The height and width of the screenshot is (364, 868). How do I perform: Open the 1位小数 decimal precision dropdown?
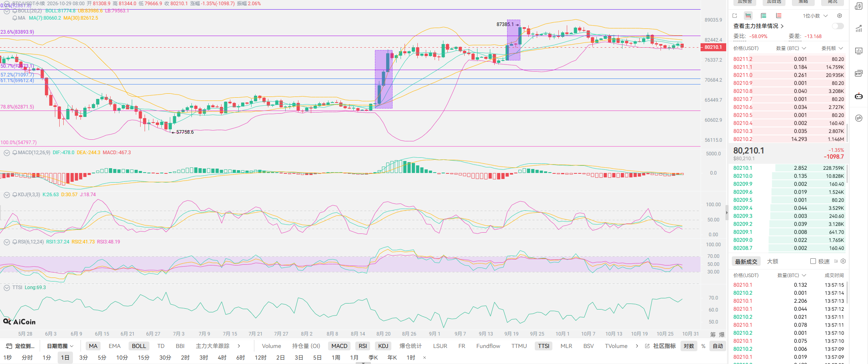pos(815,16)
